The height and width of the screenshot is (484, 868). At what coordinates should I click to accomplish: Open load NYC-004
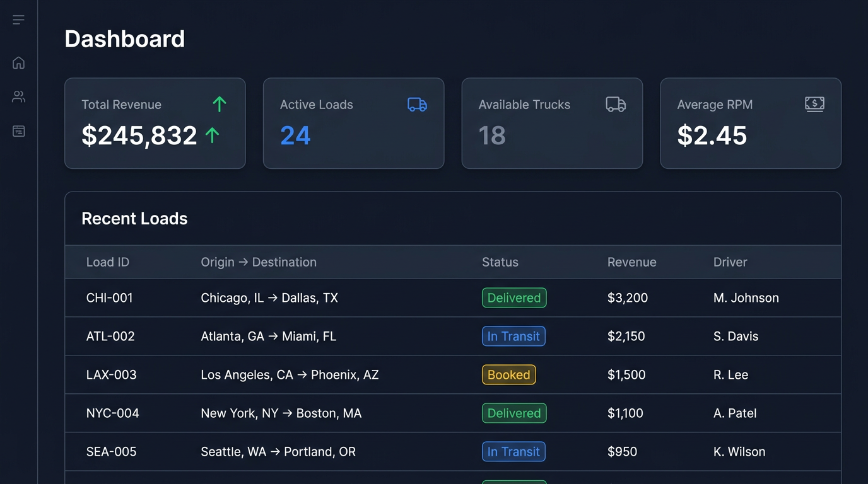click(113, 413)
